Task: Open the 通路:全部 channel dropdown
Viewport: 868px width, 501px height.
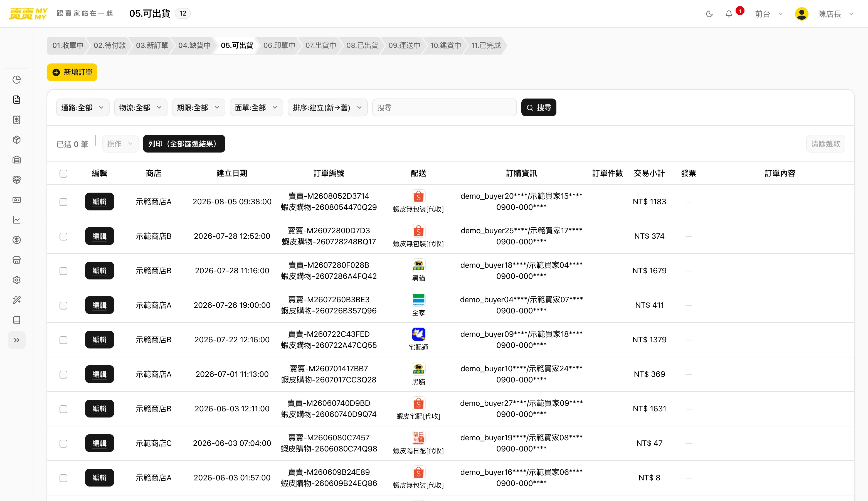Action: [x=83, y=108]
